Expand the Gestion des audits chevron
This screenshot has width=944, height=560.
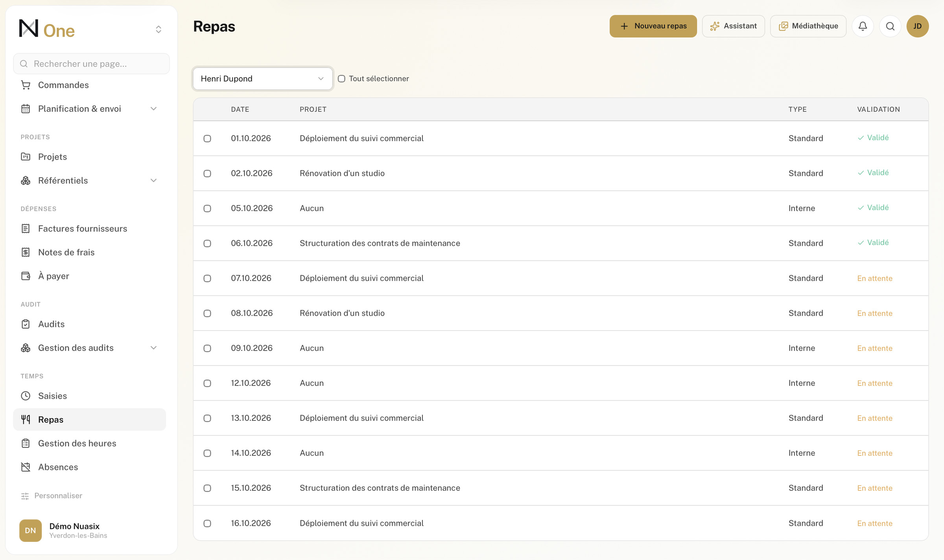[x=154, y=348]
